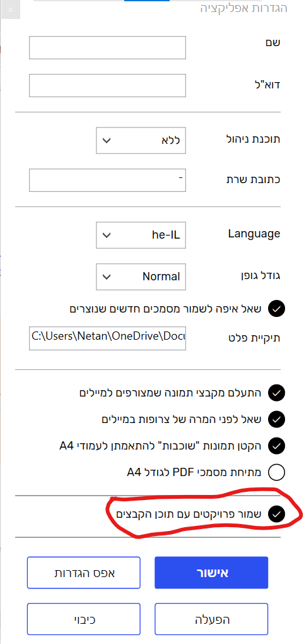Open the 'תוכנת ניהול' dropdown showing ללא
Viewport: 304px width, 644px height.
(x=141, y=140)
